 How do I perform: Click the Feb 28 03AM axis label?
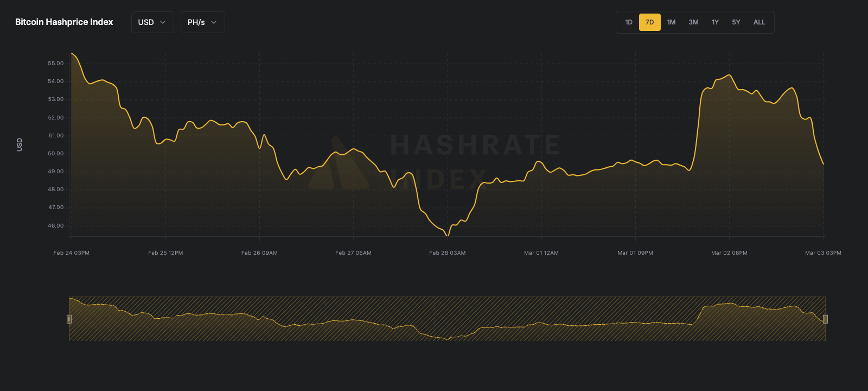pyautogui.click(x=448, y=253)
